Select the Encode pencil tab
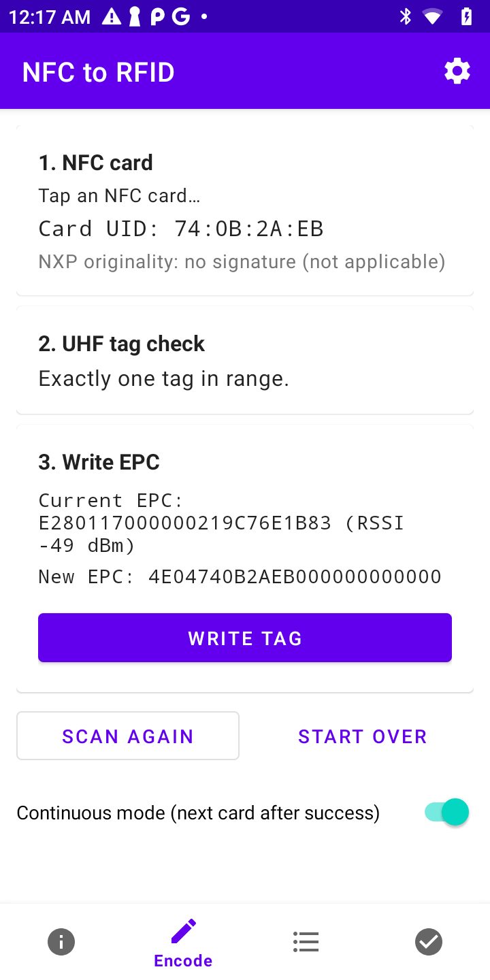The image size is (490, 980). 183,943
